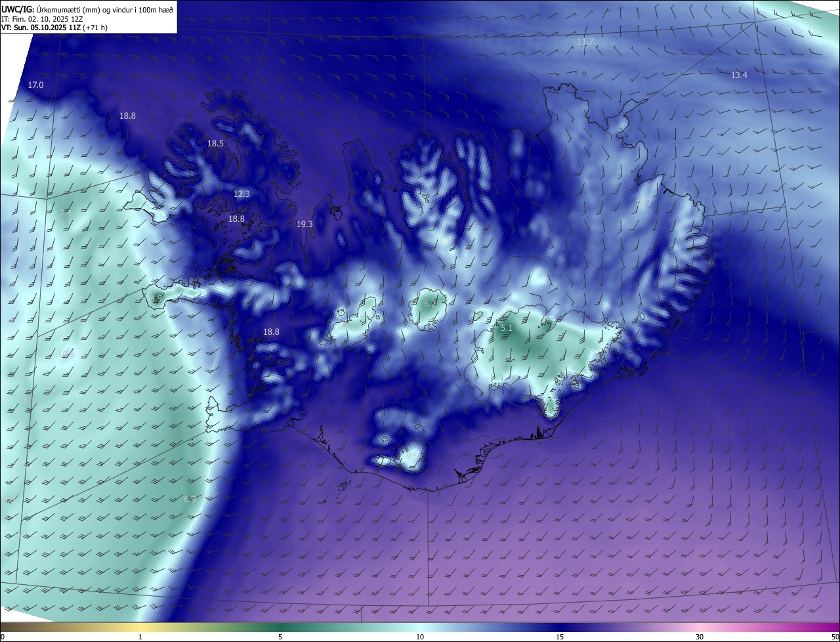Click the 10.6 value label

tap(66, 354)
